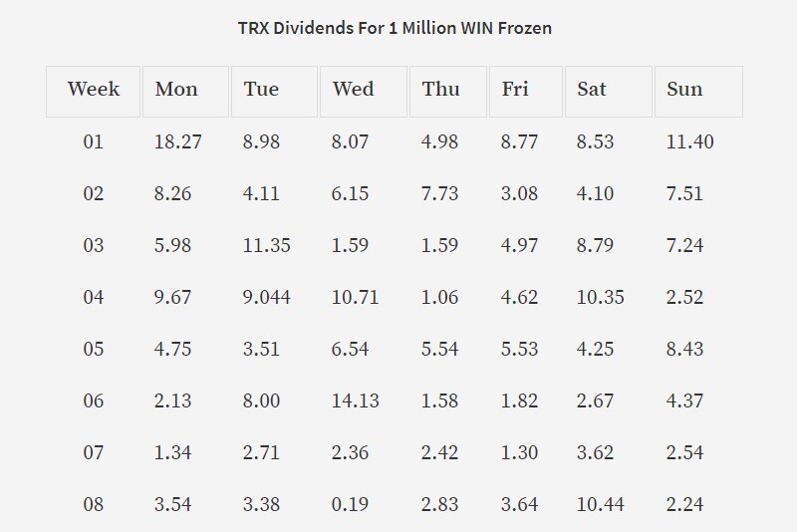Click the Sat header cell
The image size is (797, 532).
click(609, 92)
